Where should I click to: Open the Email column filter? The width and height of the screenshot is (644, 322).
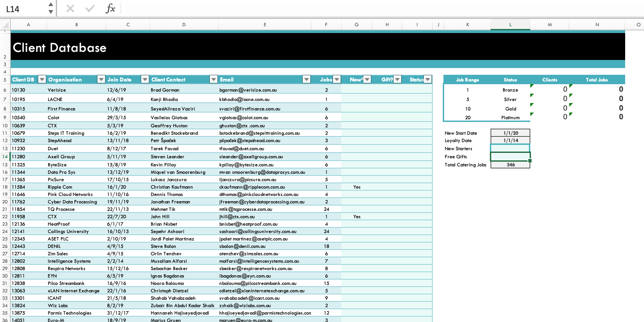click(306, 79)
